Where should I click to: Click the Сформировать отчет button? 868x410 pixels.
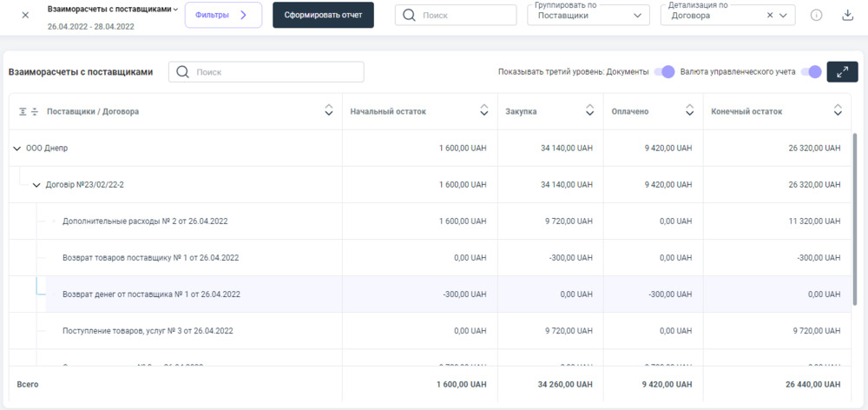coord(323,15)
